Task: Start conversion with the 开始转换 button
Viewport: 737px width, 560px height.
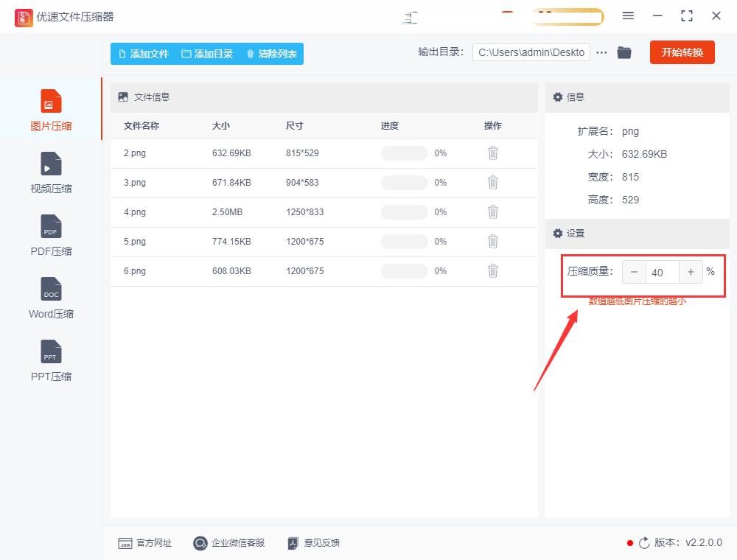Action: [682, 52]
